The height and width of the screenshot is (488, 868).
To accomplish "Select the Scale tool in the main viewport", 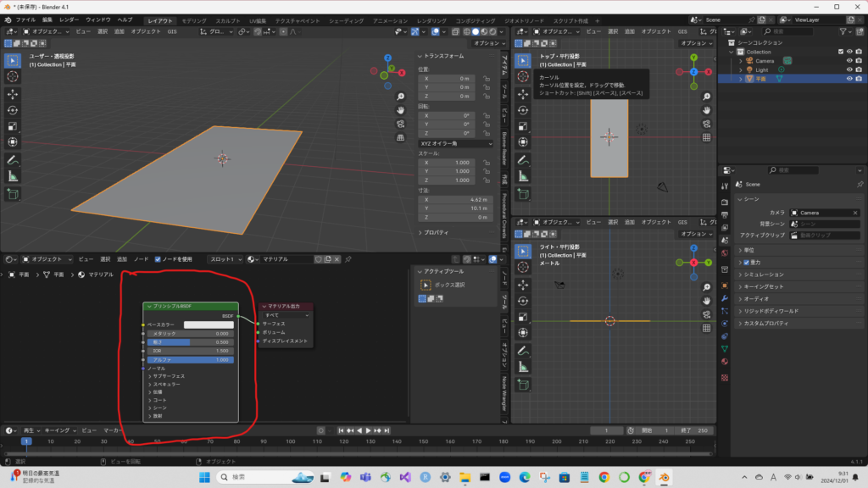I will [13, 126].
